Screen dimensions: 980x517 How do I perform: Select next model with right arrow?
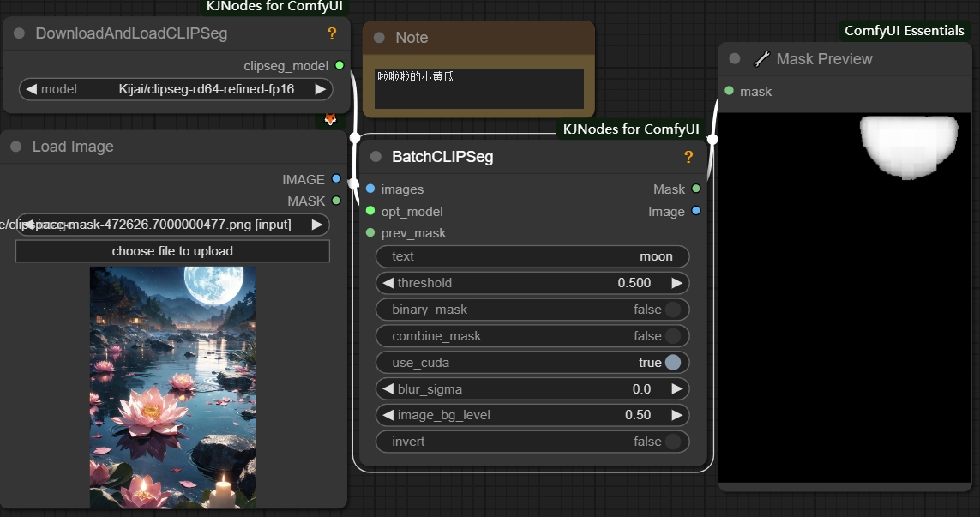[321, 89]
